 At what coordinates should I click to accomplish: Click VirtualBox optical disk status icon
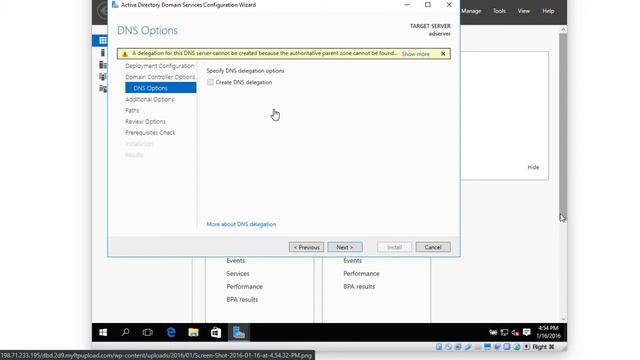(449, 347)
